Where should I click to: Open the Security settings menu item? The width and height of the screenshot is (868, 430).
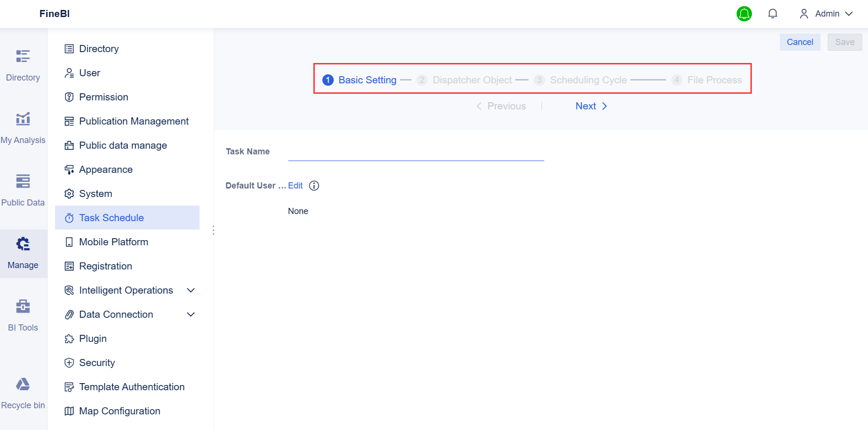(x=97, y=363)
